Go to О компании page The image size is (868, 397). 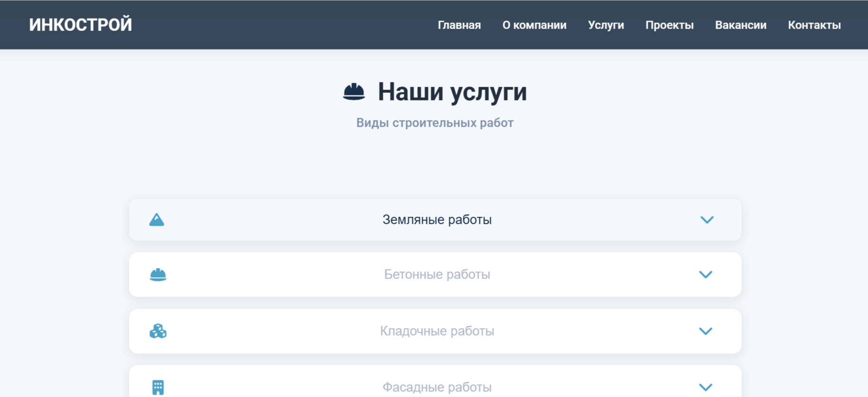click(534, 25)
